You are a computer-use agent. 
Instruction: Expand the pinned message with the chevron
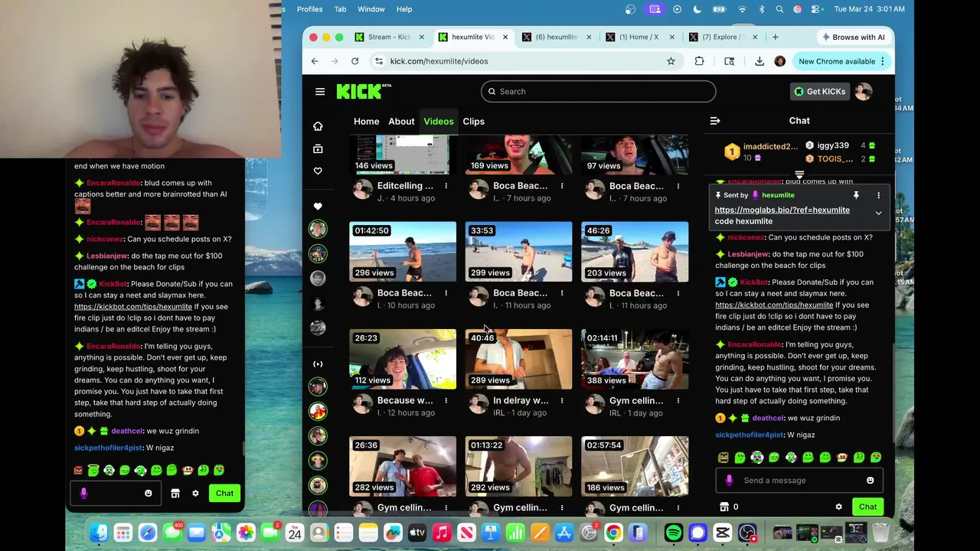pyautogui.click(x=878, y=214)
